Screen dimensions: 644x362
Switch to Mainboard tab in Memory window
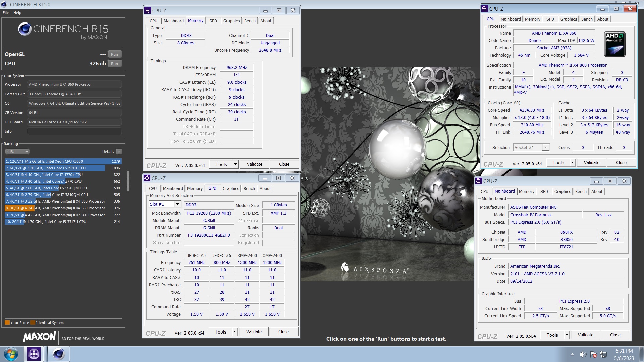coord(174,21)
